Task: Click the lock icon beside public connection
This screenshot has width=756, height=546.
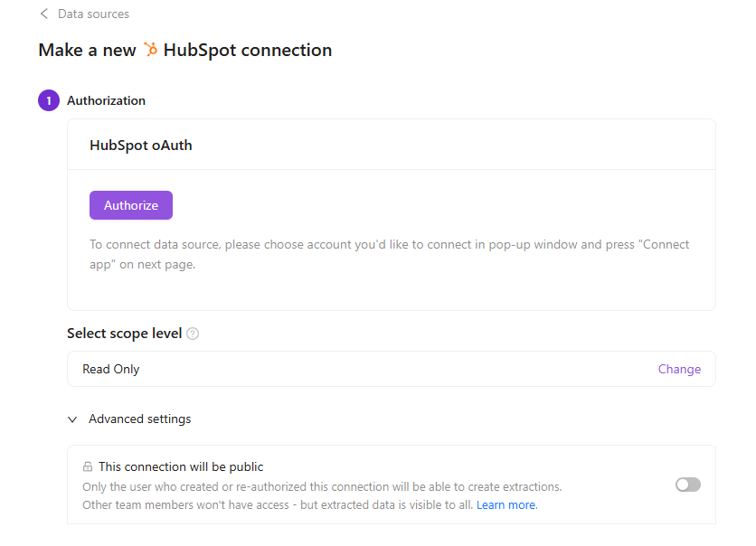Action: (88, 467)
